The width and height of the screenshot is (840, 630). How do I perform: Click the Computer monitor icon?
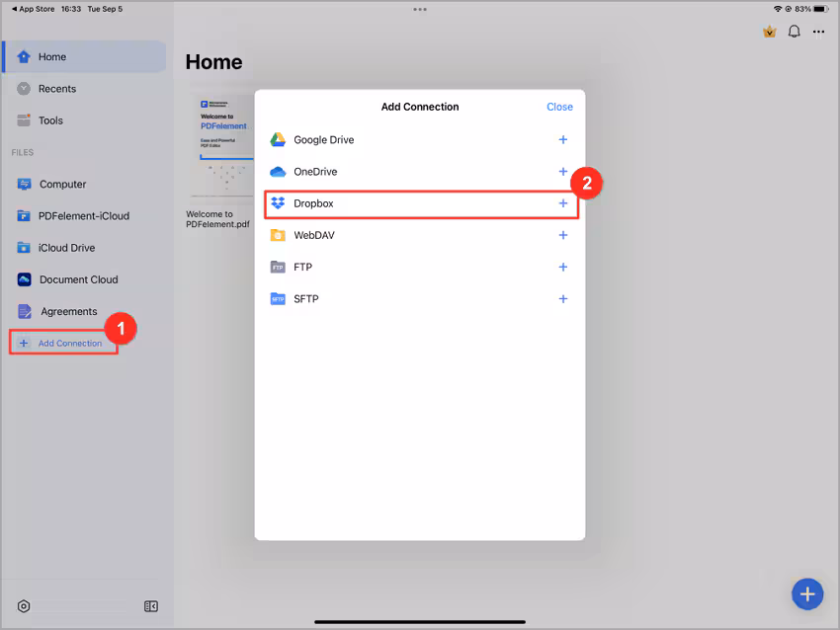24,184
